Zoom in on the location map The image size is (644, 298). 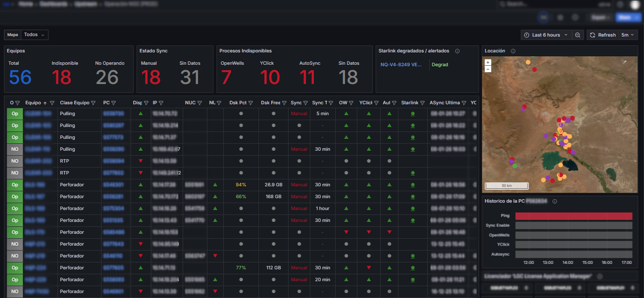click(488, 63)
